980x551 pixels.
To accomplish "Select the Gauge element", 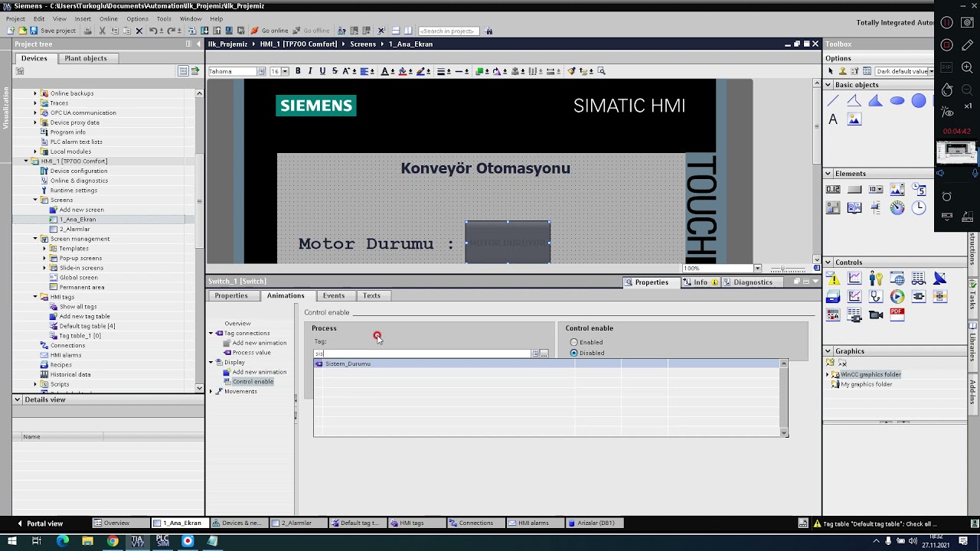I will 897,207.
